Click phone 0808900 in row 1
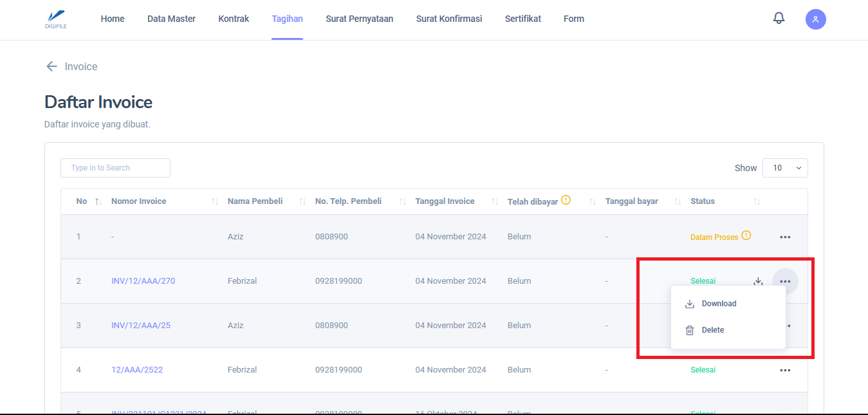 click(331, 237)
